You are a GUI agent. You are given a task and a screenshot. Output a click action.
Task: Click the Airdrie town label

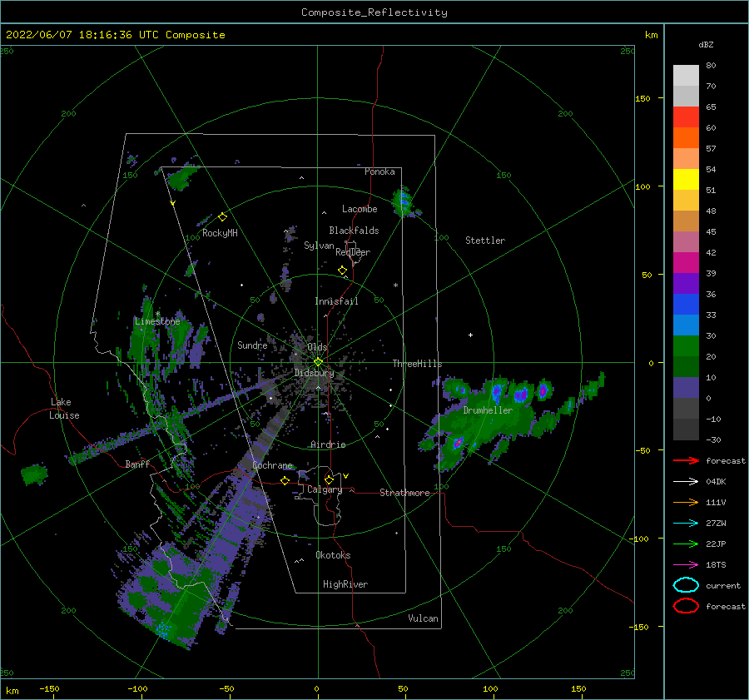click(328, 444)
